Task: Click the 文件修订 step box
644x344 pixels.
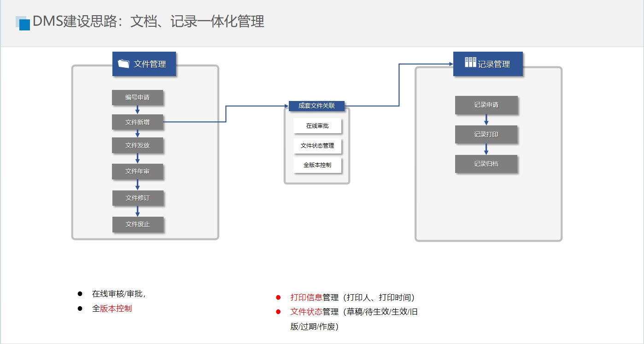Action: click(138, 198)
